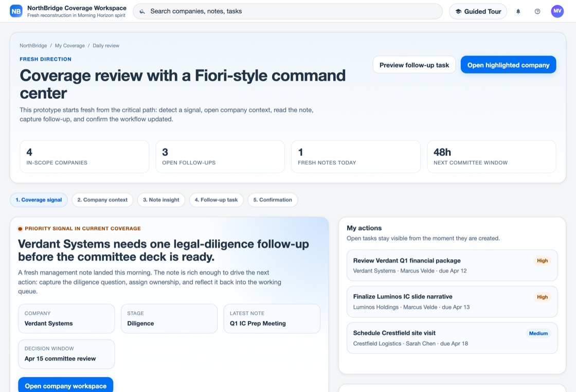The width and height of the screenshot is (576, 392).
Task: Select the 5. Confirmation step
Action: coord(273,200)
